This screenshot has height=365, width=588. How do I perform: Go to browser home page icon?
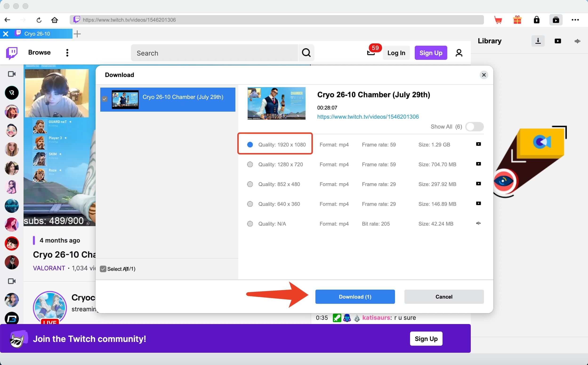[55, 20]
